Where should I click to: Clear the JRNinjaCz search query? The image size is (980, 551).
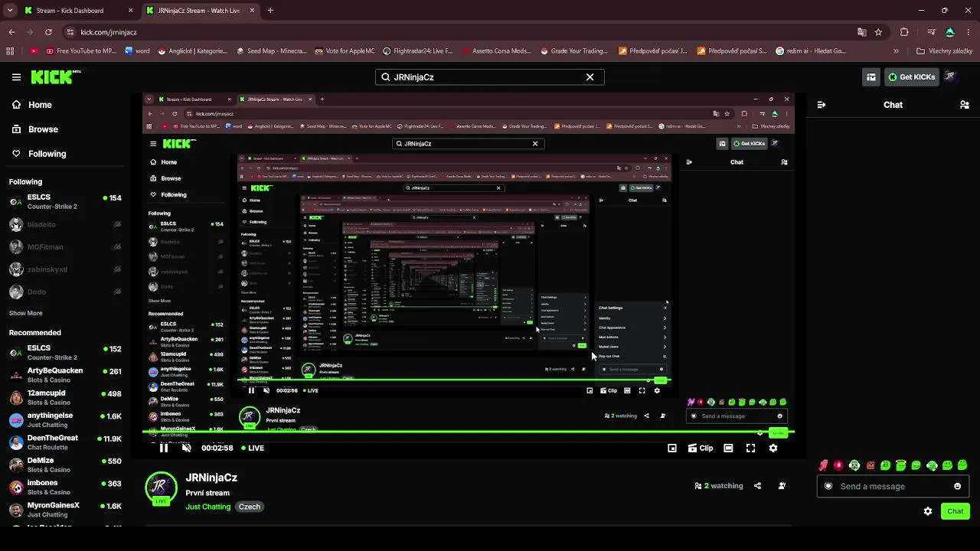[x=590, y=77]
